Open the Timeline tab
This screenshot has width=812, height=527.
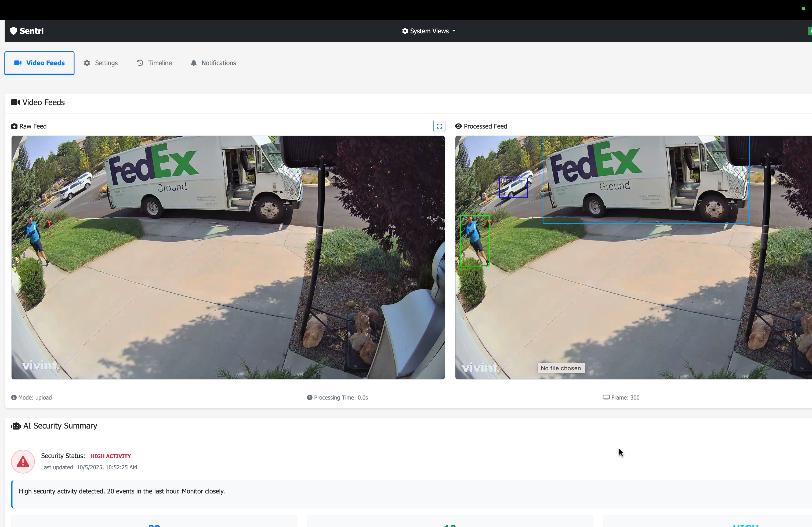tap(160, 63)
